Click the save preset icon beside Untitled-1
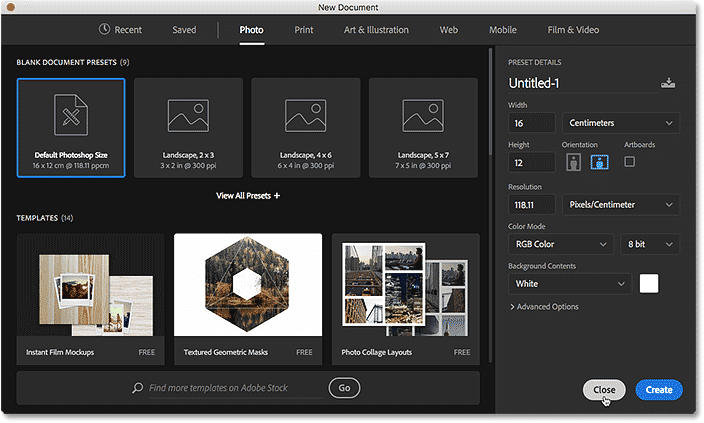The height and width of the screenshot is (423, 704). pos(668,83)
